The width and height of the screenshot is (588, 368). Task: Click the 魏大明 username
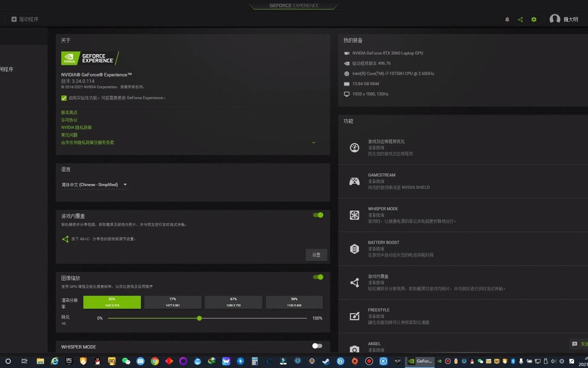click(x=571, y=19)
